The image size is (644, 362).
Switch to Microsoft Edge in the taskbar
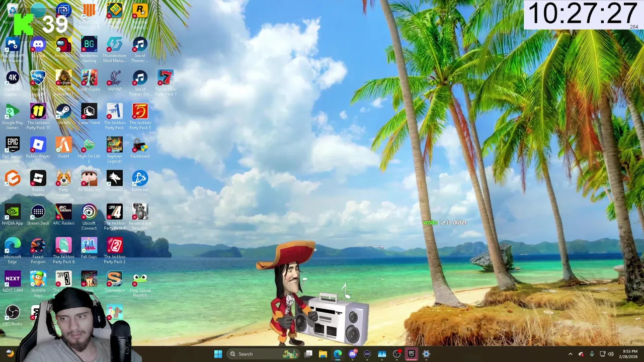click(338, 354)
